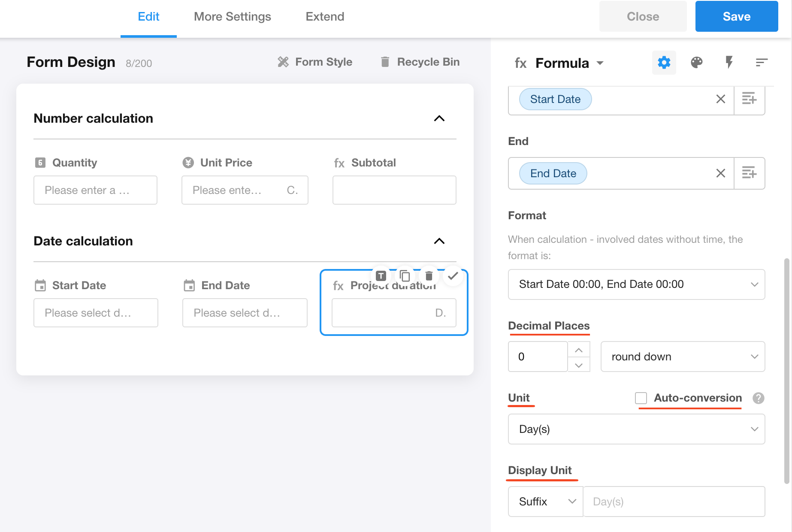Open the style palette tab
This screenshot has width=792, height=532.
pos(696,63)
